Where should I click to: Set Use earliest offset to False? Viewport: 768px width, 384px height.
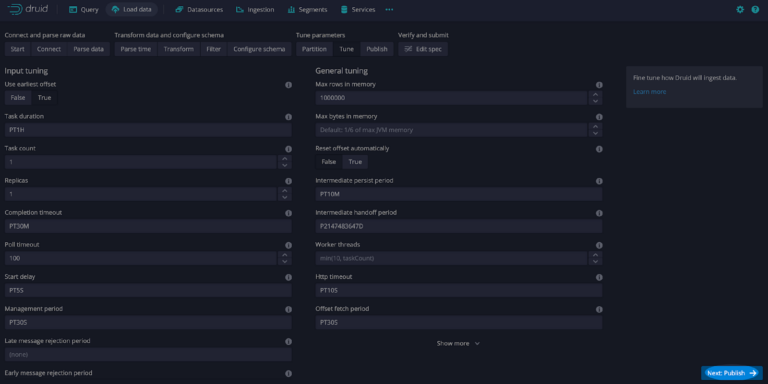point(18,97)
